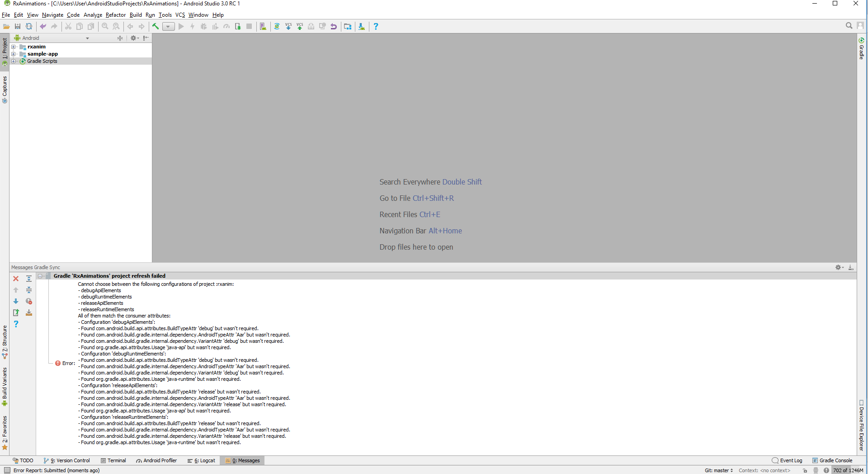Viewport: 868px width, 474px height.
Task: Select the sample-app module
Action: pyautogui.click(x=42, y=54)
